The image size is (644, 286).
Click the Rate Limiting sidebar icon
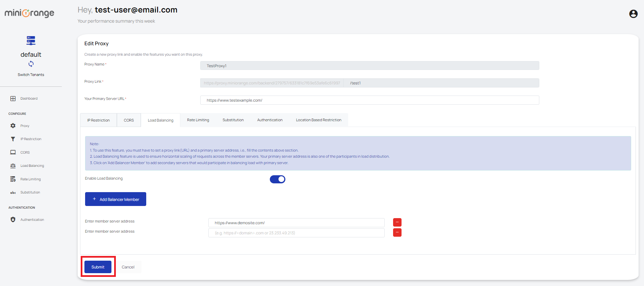[x=13, y=179]
